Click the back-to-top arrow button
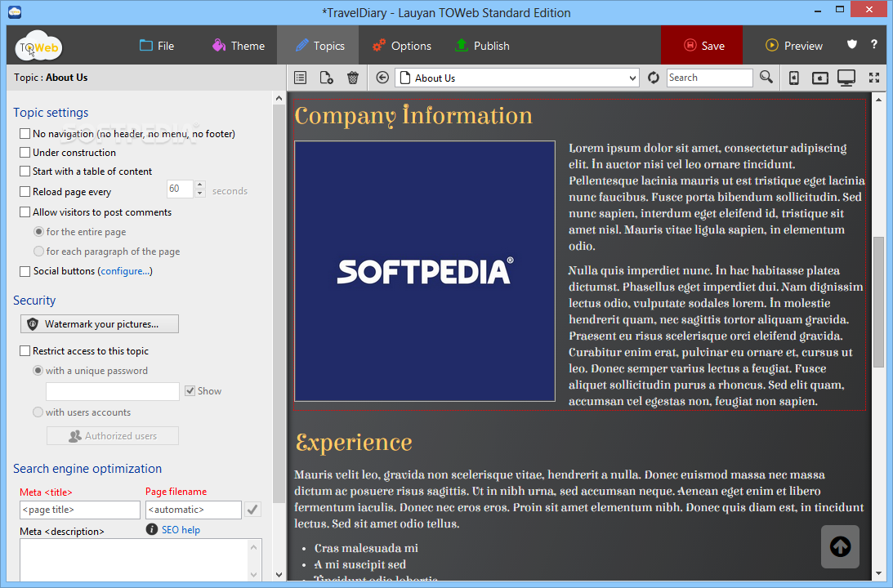This screenshot has height=588, width=893. [x=840, y=547]
